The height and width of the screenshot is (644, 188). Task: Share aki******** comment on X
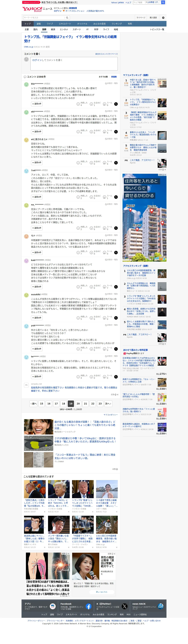coord(116,132)
